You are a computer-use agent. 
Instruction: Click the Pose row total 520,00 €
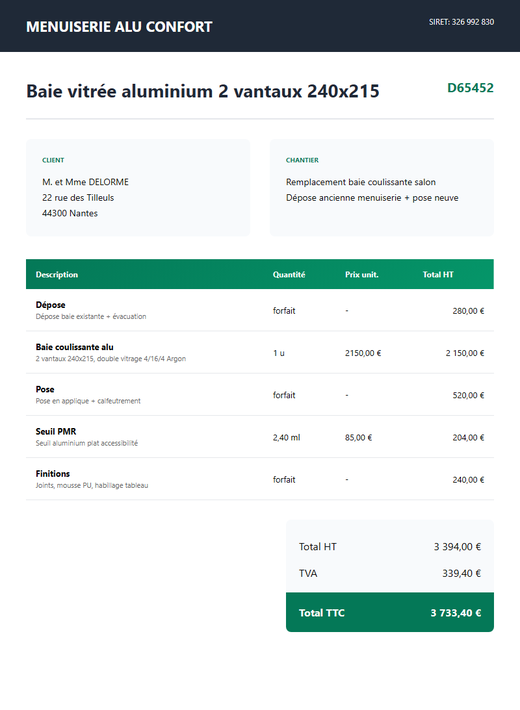[x=468, y=395]
